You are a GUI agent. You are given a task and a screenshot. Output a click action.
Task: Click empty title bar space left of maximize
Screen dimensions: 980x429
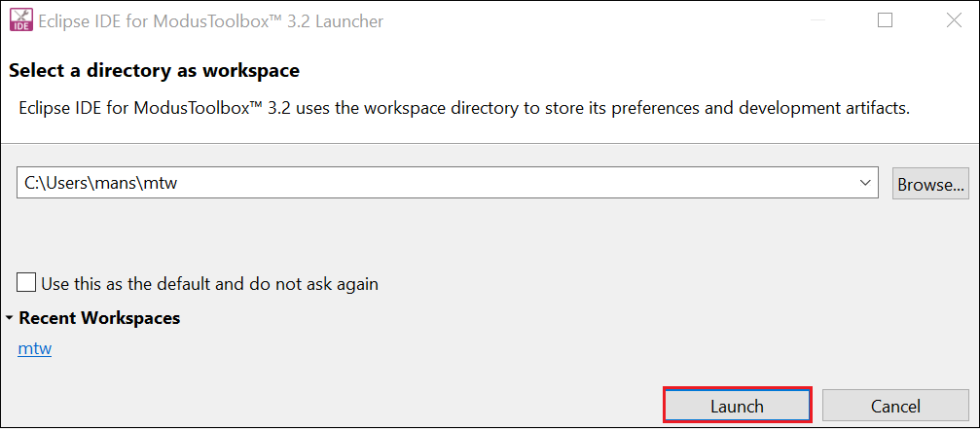(625, 21)
